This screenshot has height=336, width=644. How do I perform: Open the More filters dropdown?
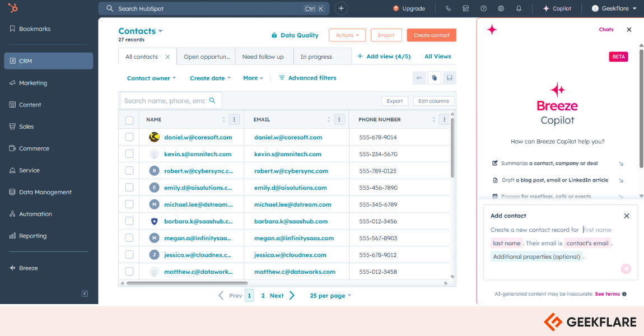253,78
